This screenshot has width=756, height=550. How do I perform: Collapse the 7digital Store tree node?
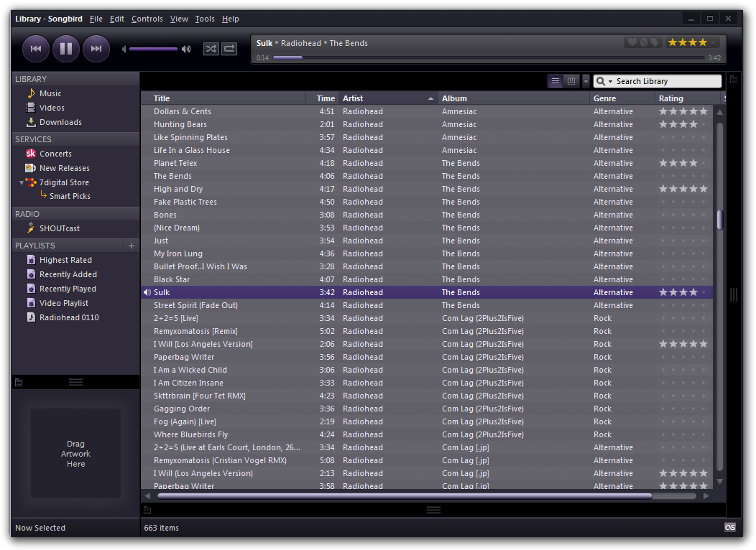point(22,183)
